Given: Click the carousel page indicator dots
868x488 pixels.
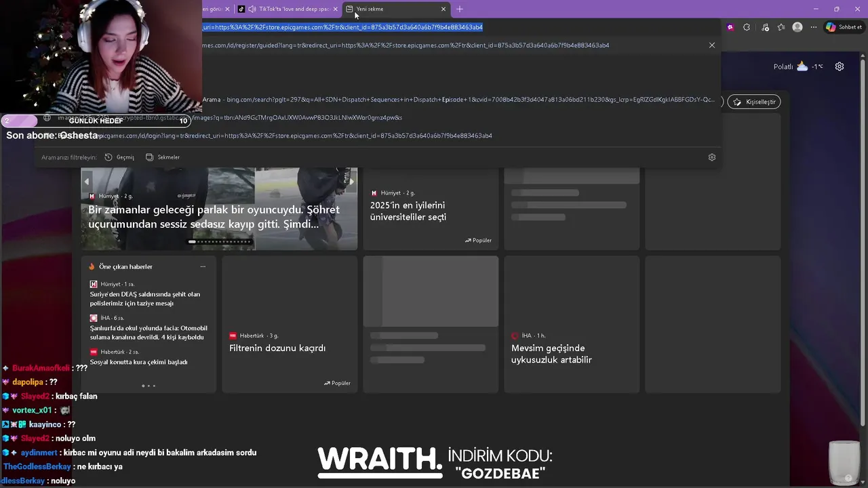Looking at the screenshot, I should [221, 241].
